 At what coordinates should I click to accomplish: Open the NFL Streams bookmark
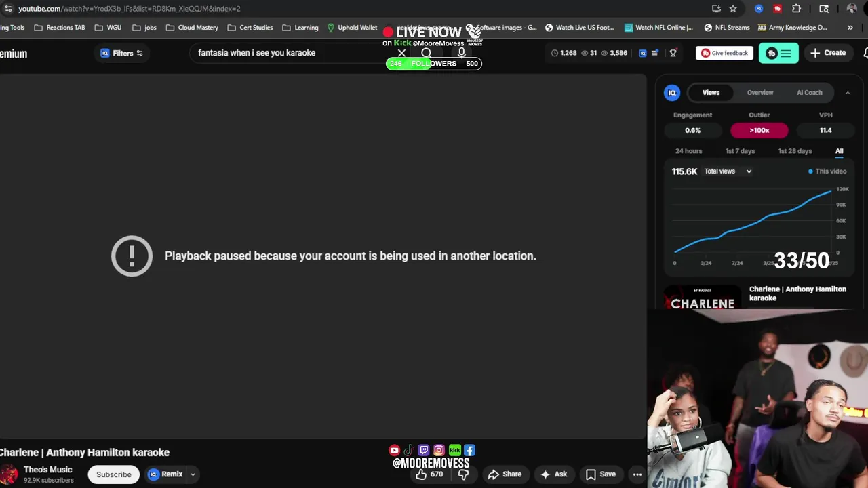[x=727, y=28]
